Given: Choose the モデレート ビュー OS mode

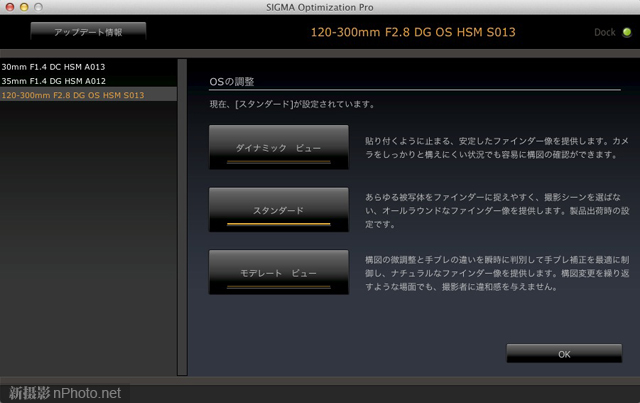Looking at the screenshot, I should tap(279, 272).
